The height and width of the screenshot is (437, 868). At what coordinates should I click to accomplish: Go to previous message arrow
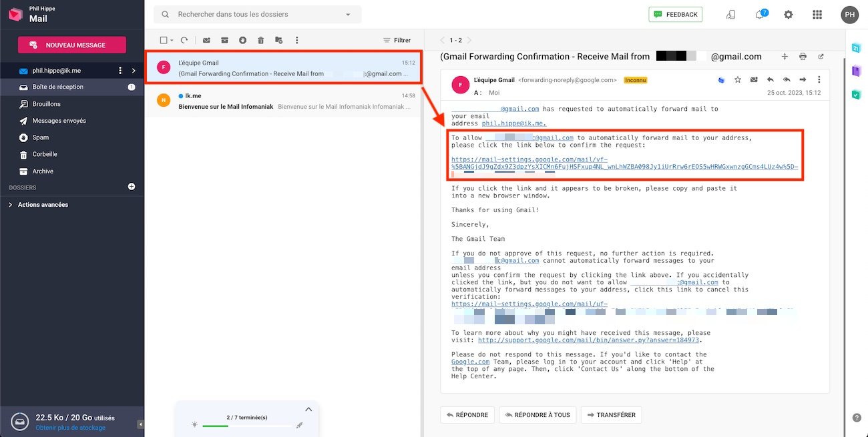point(441,40)
